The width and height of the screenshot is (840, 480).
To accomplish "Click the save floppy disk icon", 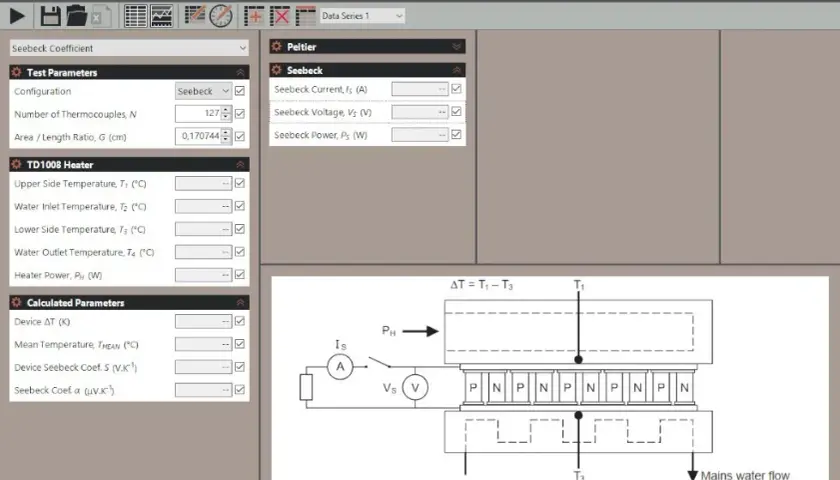I will pos(50,16).
